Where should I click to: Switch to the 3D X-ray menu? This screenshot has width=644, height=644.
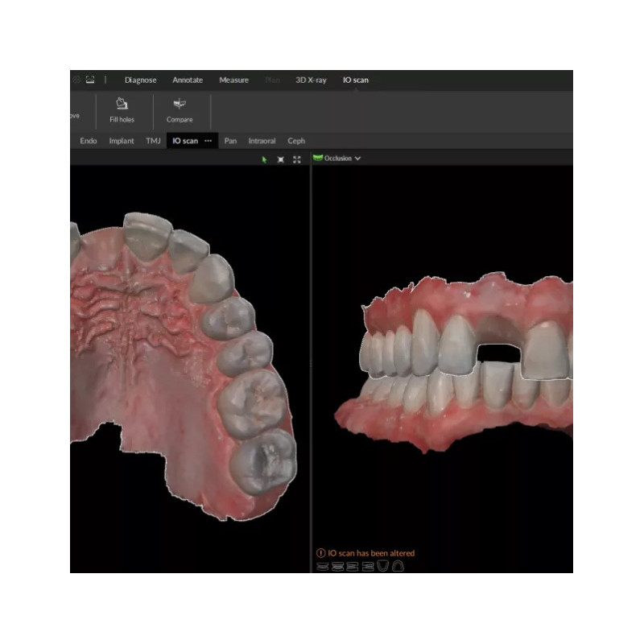(x=311, y=80)
